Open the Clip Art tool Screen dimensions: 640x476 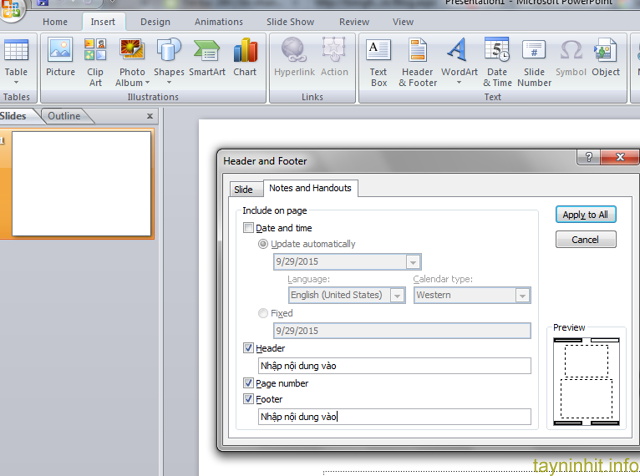click(x=95, y=58)
